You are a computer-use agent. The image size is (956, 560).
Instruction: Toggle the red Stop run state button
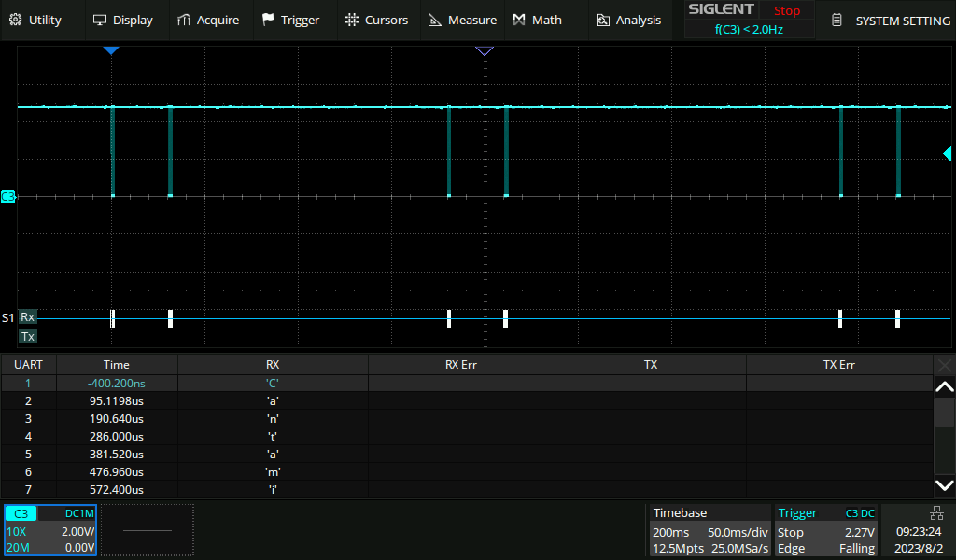coord(786,11)
